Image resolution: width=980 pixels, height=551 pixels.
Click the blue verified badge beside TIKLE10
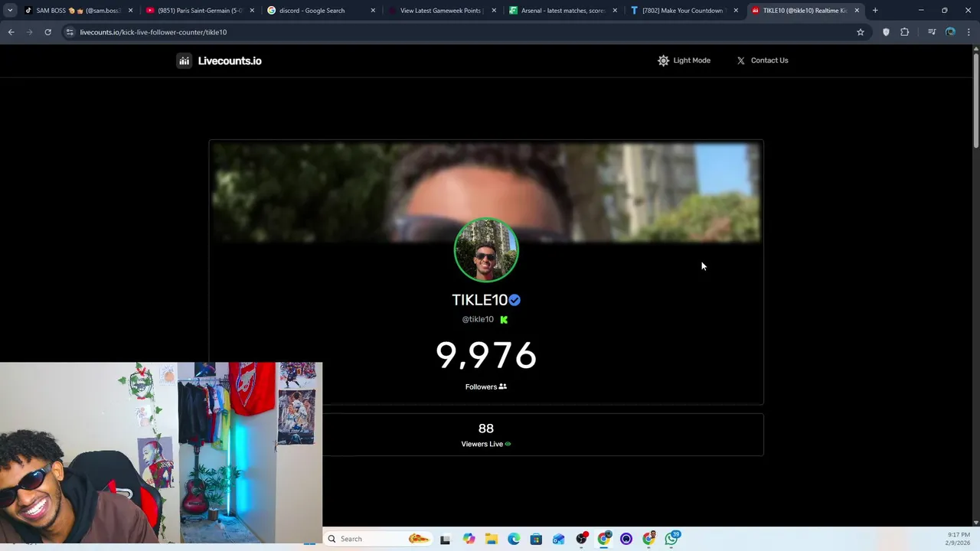[x=514, y=300]
